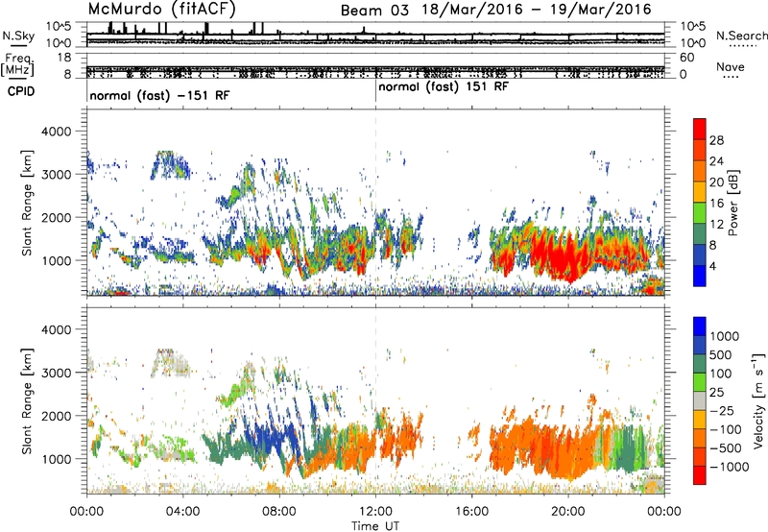Viewport: 768px width, 532px height.
Task: Click the "-25" label on velocity colorbar
Action: [721, 411]
